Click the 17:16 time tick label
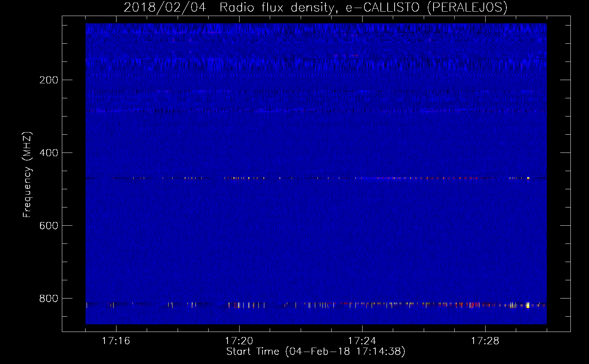This screenshot has width=589, height=364. 116,341
